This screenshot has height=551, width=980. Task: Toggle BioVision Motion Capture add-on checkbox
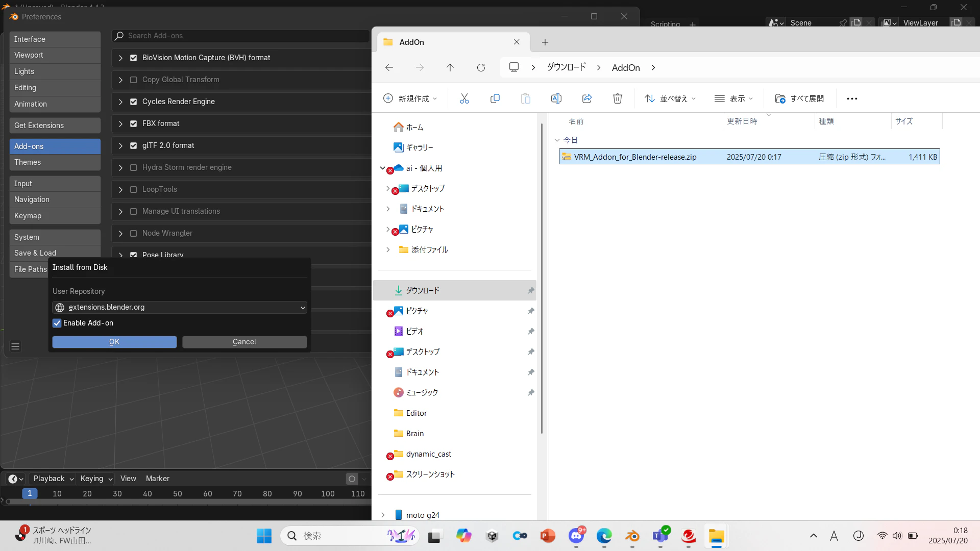133,58
